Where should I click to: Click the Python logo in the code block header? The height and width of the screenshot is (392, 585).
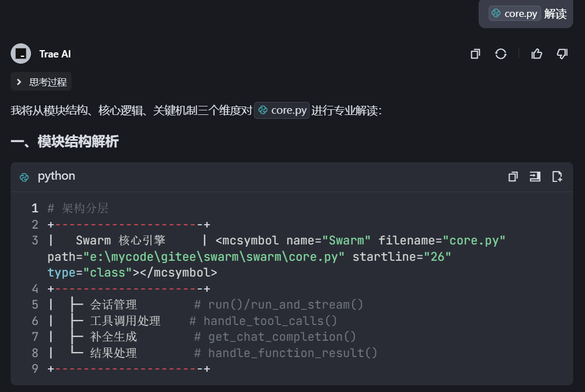24,176
